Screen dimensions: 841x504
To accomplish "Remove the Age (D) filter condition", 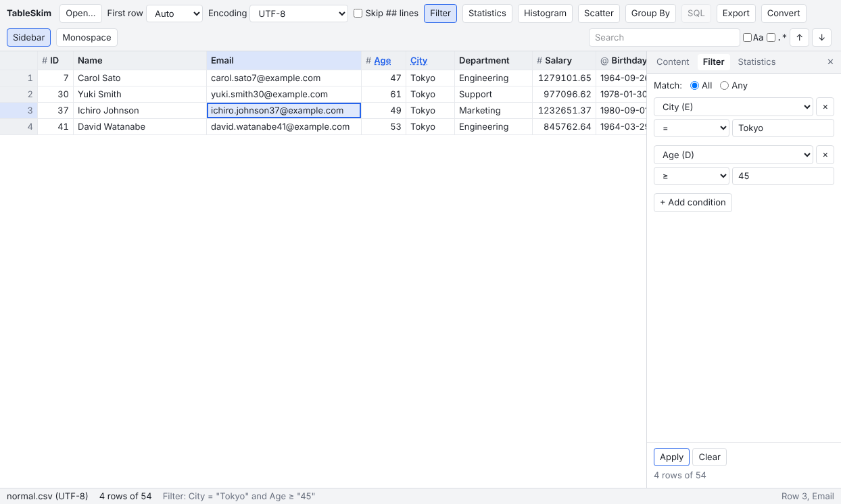I will pos(825,155).
